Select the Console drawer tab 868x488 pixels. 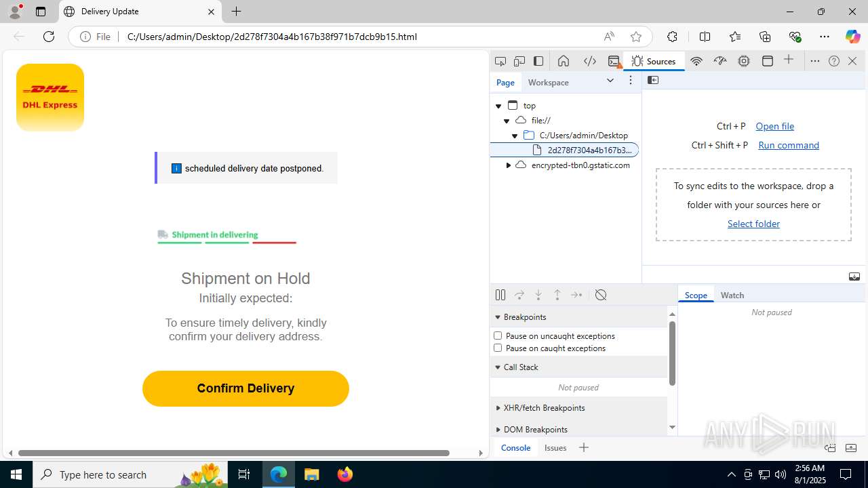pos(515,447)
